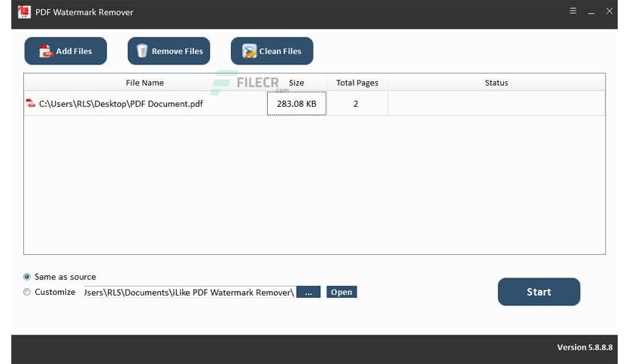Start watermark removal with Start button
Image resolution: width=629 pixels, height=364 pixels.
point(539,292)
